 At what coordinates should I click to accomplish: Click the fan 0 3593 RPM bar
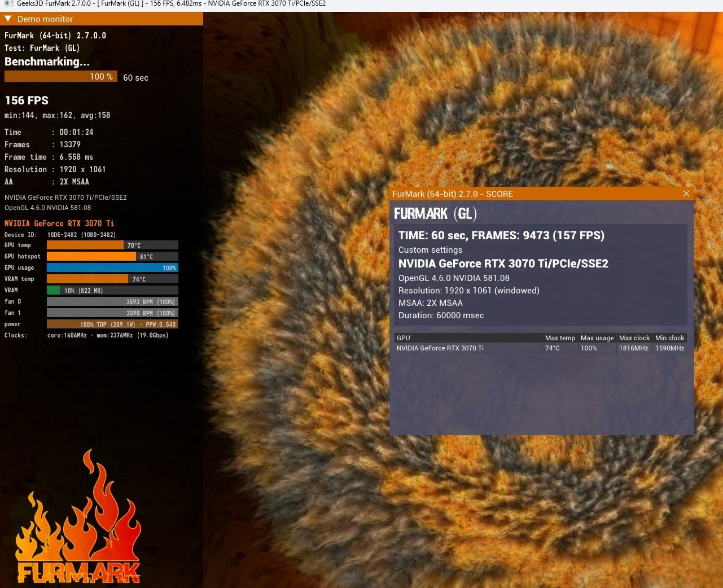tap(112, 301)
